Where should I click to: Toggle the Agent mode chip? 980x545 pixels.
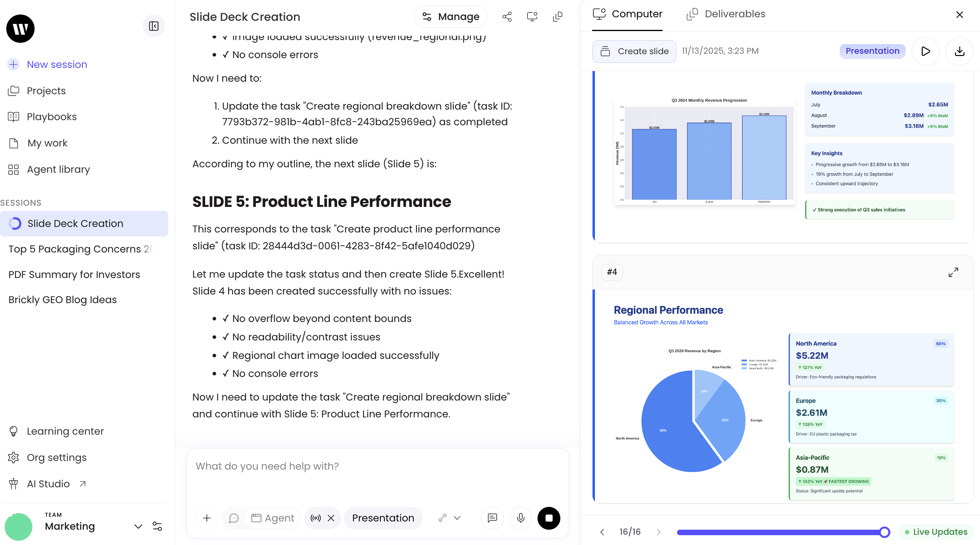tap(273, 518)
